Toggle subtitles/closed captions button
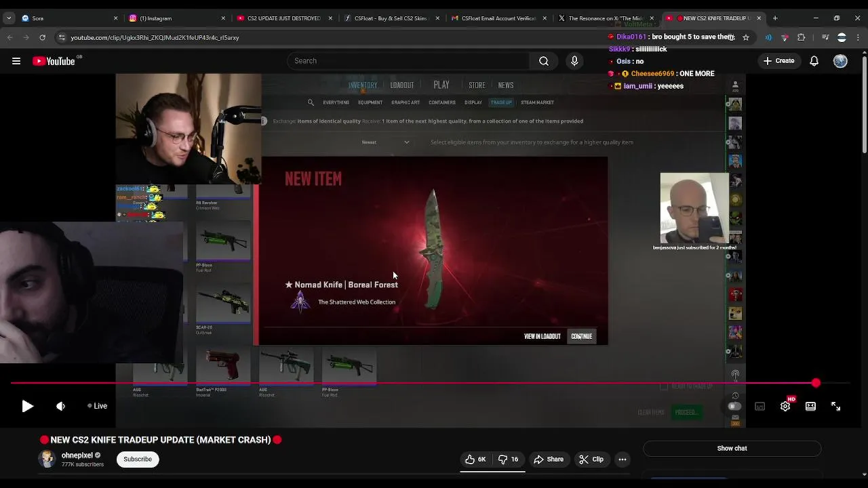 [x=760, y=406]
